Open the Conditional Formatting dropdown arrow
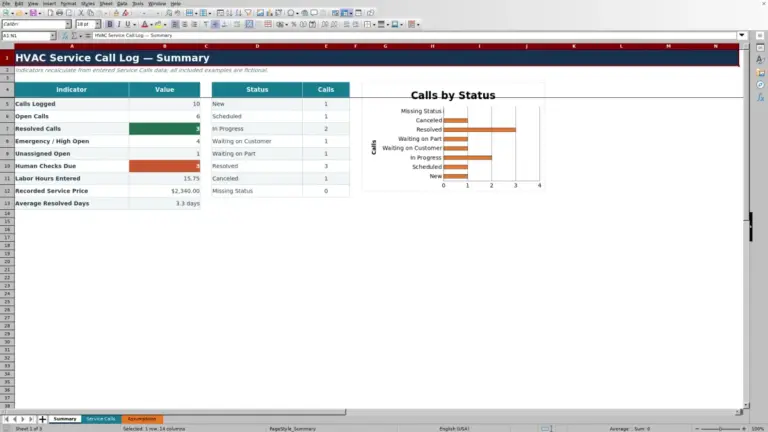 click(x=418, y=24)
